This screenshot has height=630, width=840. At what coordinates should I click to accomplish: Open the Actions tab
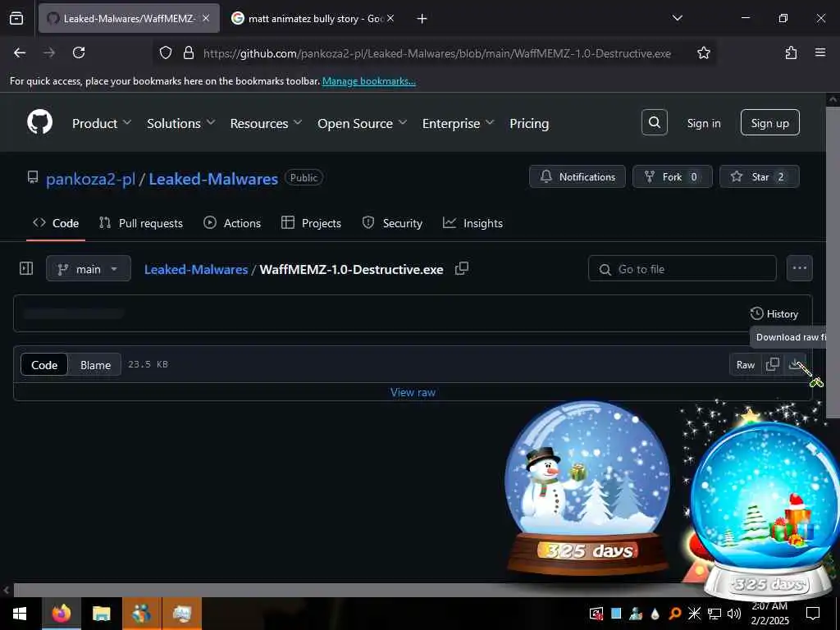[232, 223]
